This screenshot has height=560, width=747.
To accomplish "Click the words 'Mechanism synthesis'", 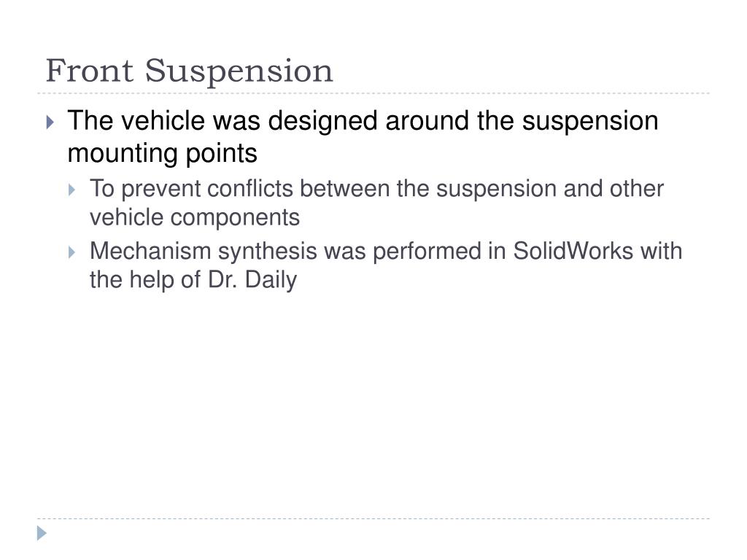I will pos(204,252).
